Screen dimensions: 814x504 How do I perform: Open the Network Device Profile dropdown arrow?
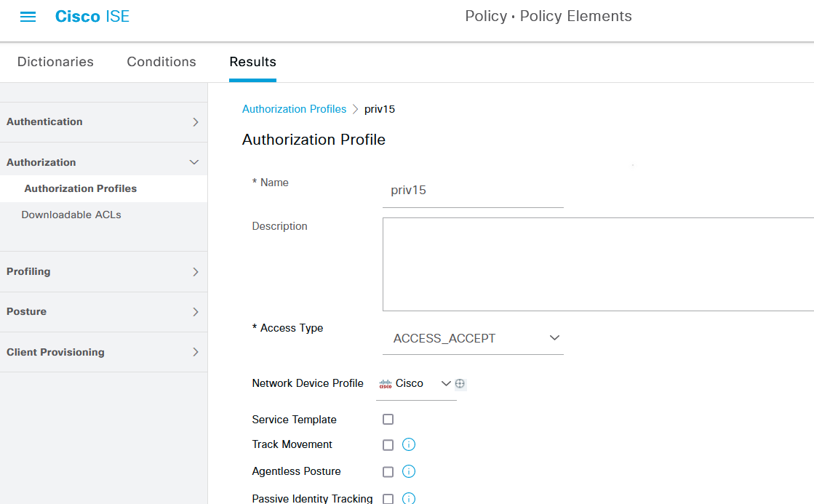click(x=445, y=383)
